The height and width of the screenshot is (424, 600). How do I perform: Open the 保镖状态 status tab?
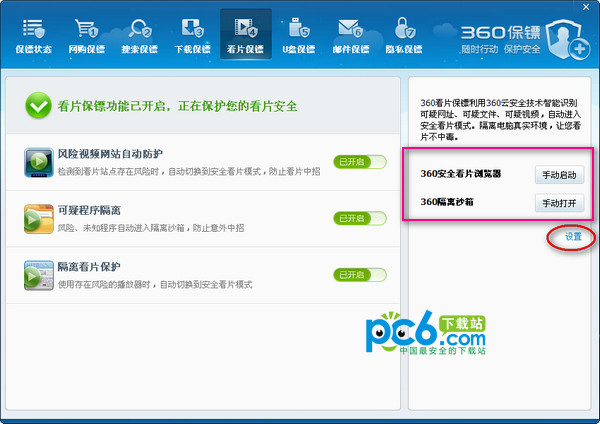pos(34,35)
